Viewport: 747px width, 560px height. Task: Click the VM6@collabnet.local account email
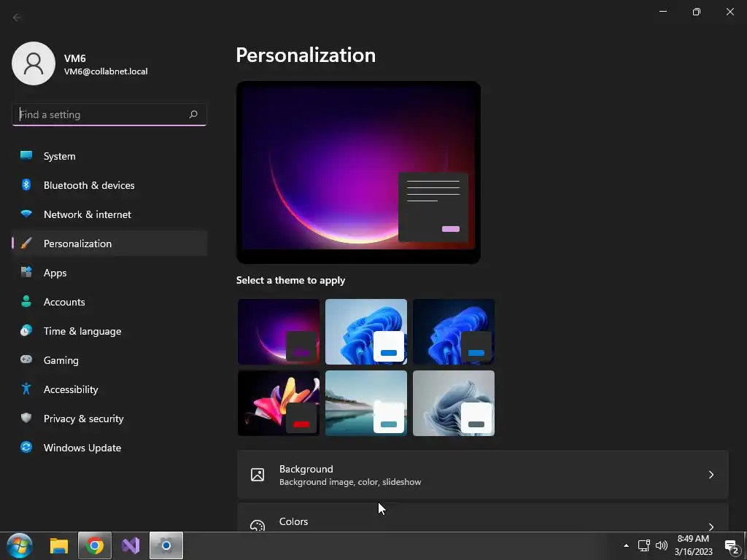(106, 71)
